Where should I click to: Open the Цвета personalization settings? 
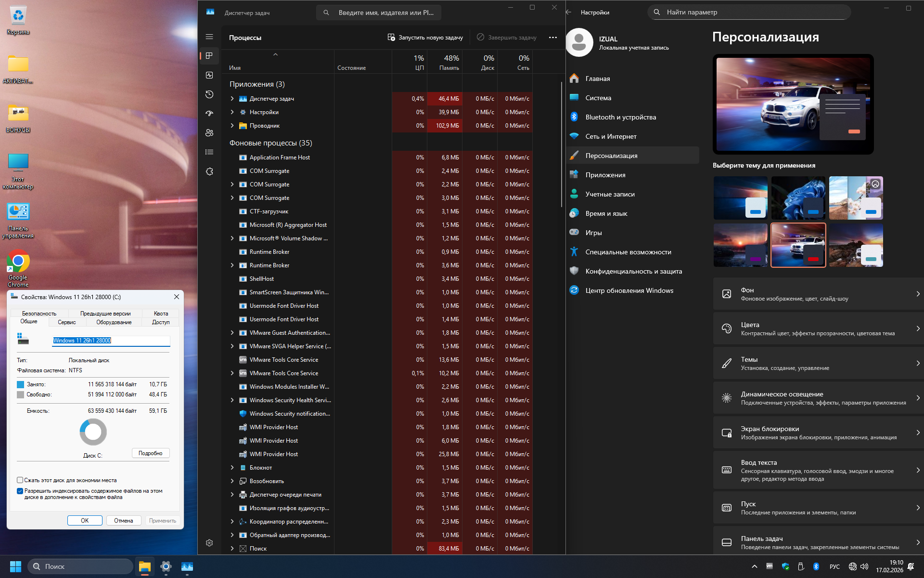tap(818, 328)
